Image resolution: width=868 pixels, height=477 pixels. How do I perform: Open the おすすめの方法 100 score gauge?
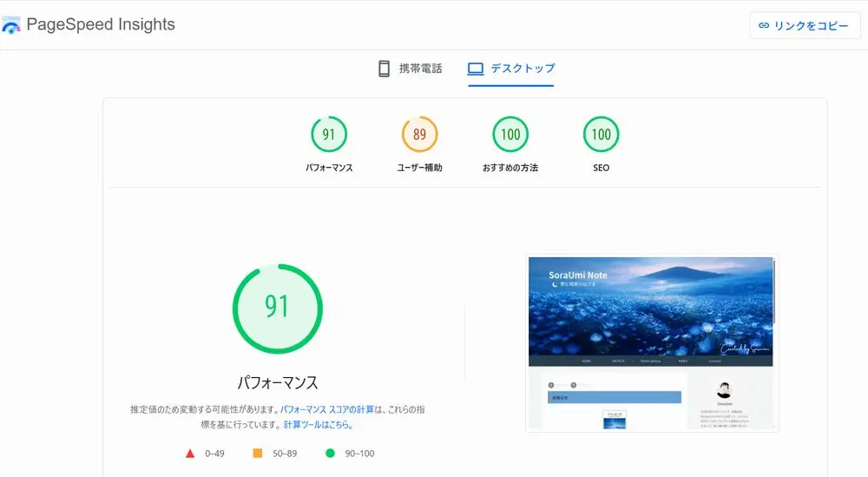pos(510,134)
